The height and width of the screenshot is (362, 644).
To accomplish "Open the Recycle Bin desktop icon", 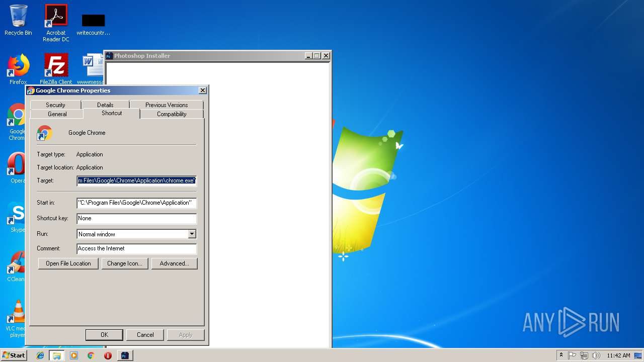I will pos(18,20).
